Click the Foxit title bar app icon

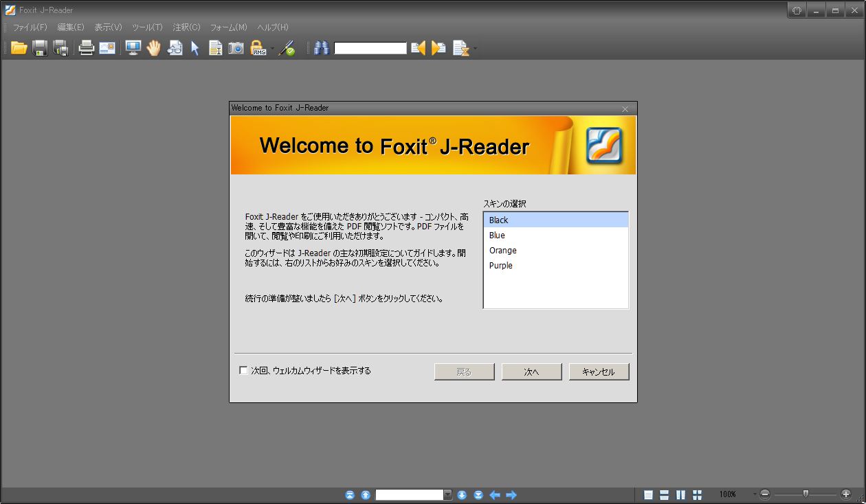(x=10, y=10)
